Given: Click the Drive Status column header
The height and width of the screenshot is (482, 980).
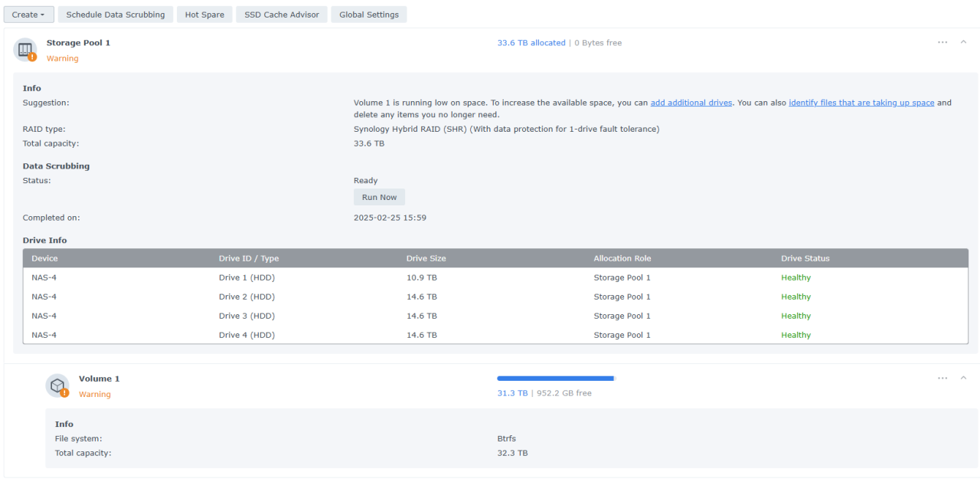Looking at the screenshot, I should tap(805, 258).
